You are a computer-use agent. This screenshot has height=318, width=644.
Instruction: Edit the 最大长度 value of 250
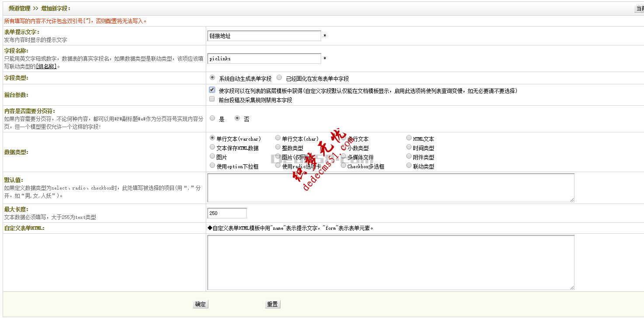pyautogui.click(x=227, y=213)
